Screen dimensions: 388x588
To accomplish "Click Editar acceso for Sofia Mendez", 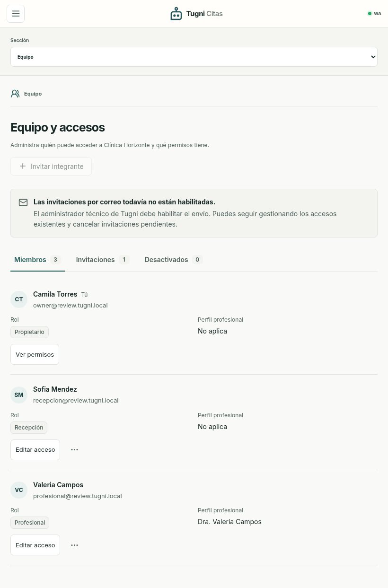I will pos(35,449).
